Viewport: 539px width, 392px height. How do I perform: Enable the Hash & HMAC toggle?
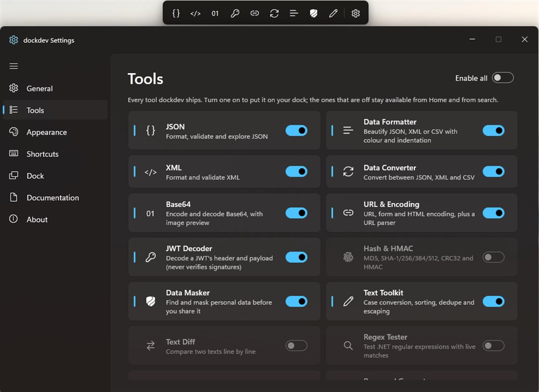coord(493,257)
